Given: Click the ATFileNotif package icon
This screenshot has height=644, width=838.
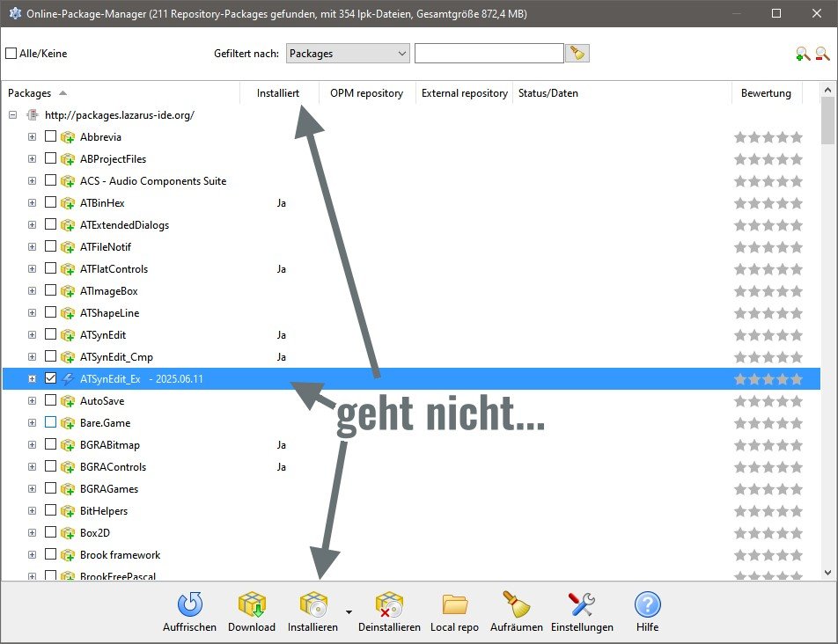Looking at the screenshot, I should [x=68, y=247].
